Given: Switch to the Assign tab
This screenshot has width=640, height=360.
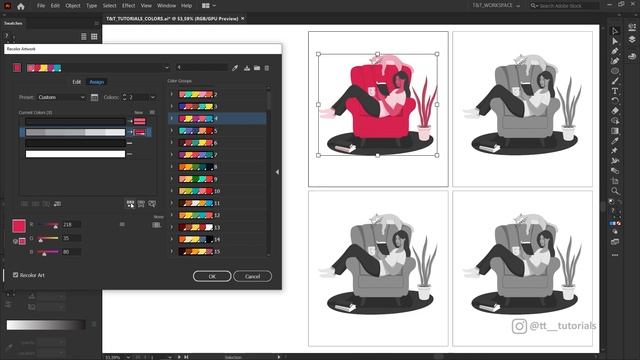Looking at the screenshot, I should click(x=97, y=82).
